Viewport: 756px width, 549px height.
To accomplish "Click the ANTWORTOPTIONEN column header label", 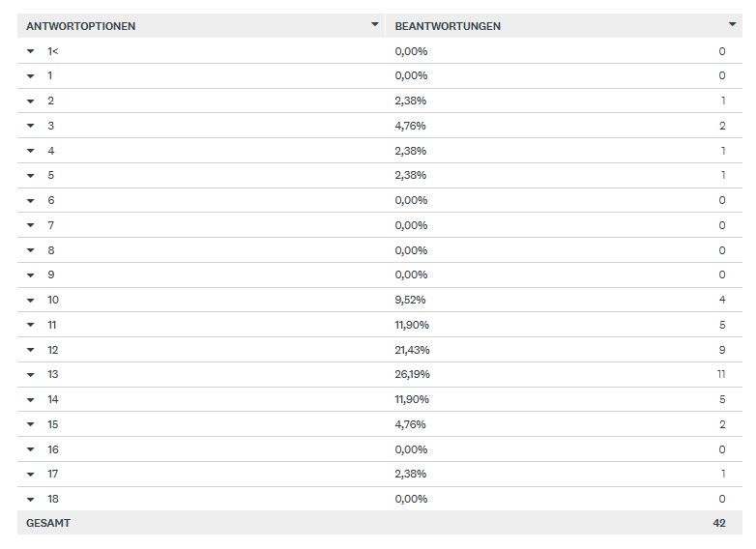I will (80, 26).
